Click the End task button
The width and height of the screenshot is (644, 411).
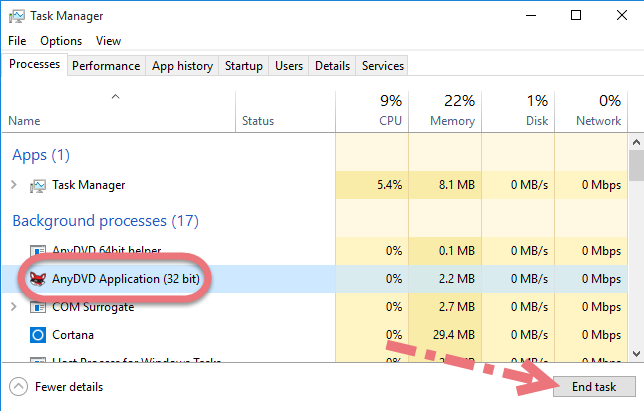click(x=594, y=387)
